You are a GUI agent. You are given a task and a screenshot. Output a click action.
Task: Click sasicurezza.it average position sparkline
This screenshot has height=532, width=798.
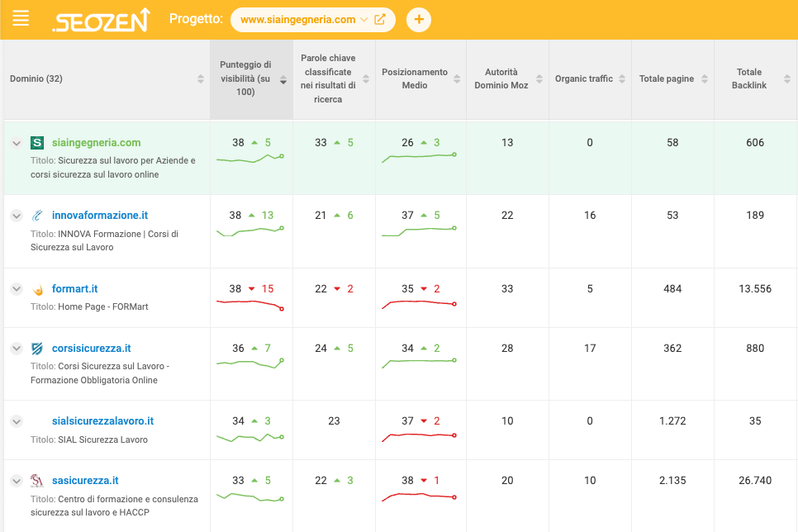point(419,496)
